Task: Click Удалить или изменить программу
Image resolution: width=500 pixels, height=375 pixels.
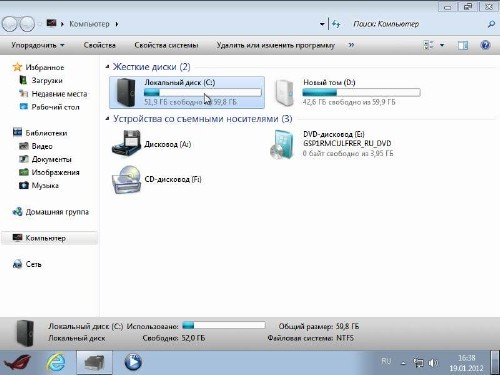Action: (275, 45)
